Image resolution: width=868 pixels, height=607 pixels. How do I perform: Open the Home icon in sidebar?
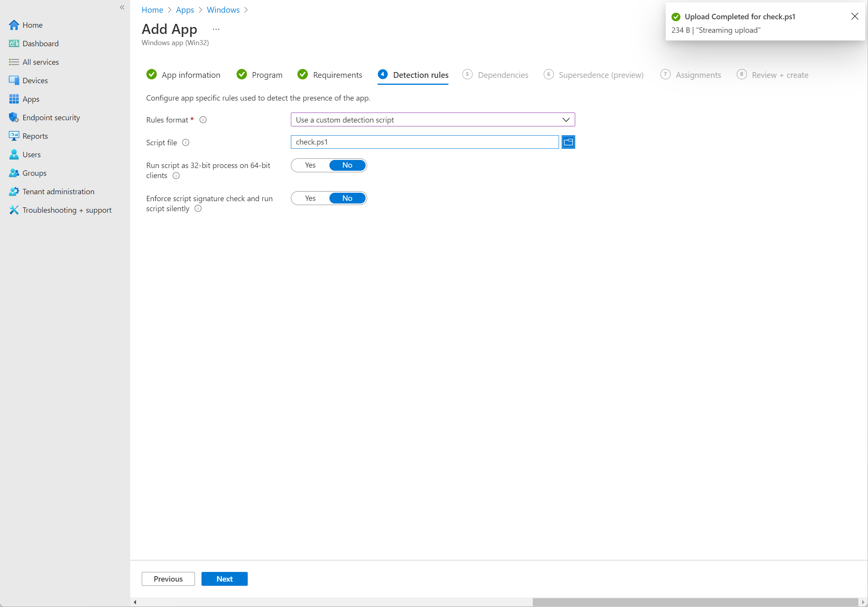14,25
